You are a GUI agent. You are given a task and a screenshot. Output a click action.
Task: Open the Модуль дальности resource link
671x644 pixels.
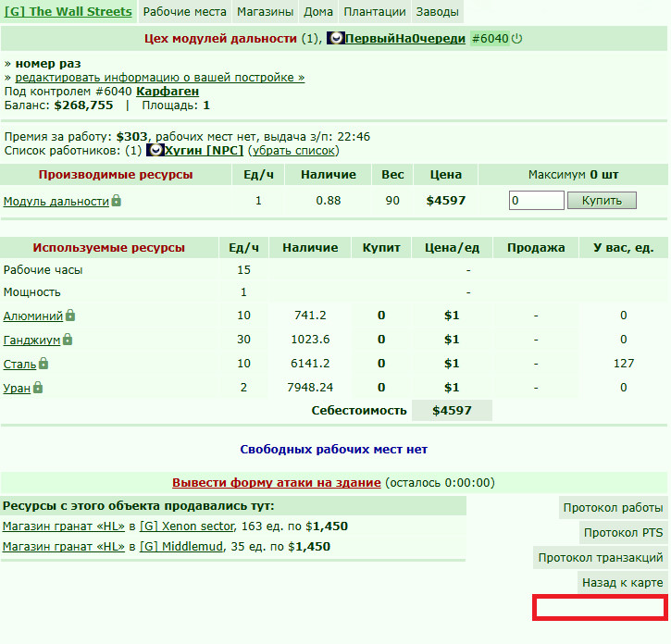(56, 201)
